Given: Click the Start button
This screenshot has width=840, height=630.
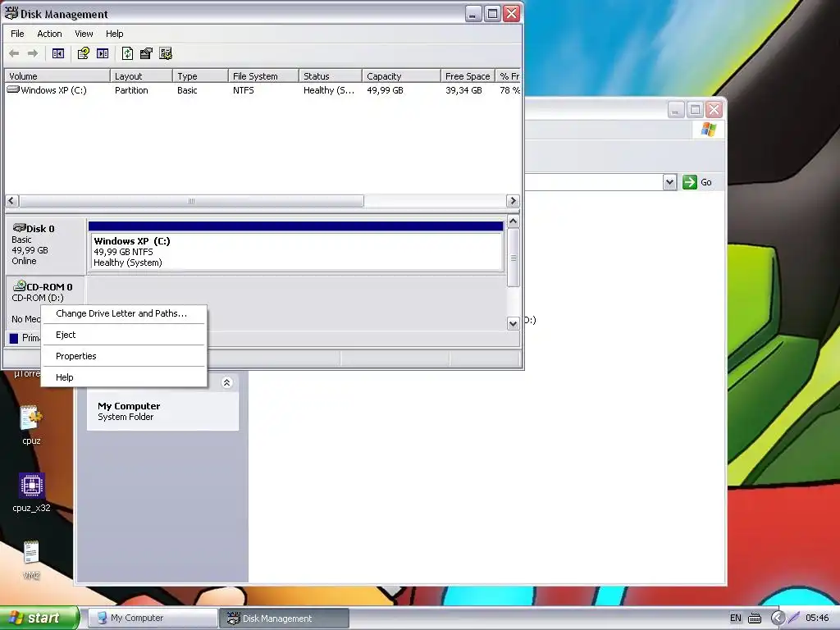Looking at the screenshot, I should coord(39,618).
